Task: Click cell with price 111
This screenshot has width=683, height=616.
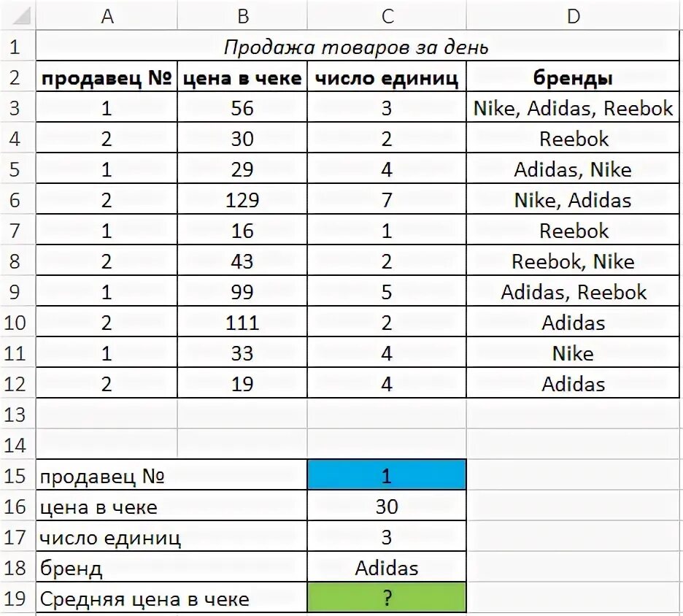Action: [242, 322]
